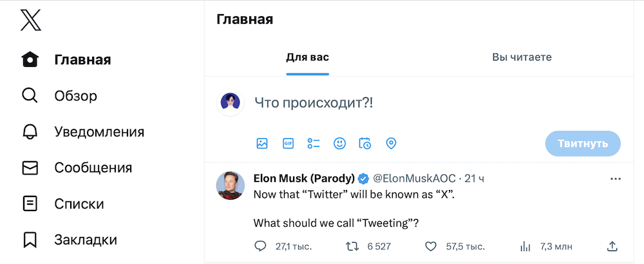Create a poll using the poll icon
Screen dimensions: 644x264
point(314,144)
